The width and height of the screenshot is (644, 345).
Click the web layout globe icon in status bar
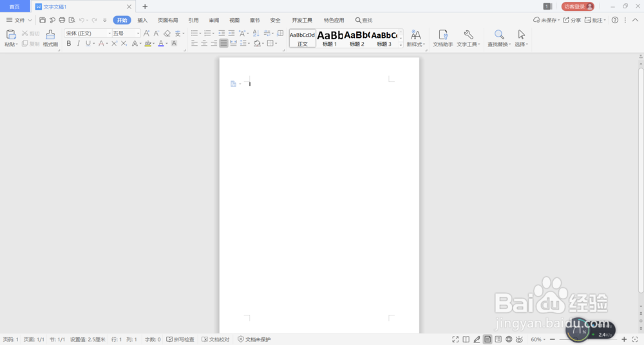click(x=509, y=339)
